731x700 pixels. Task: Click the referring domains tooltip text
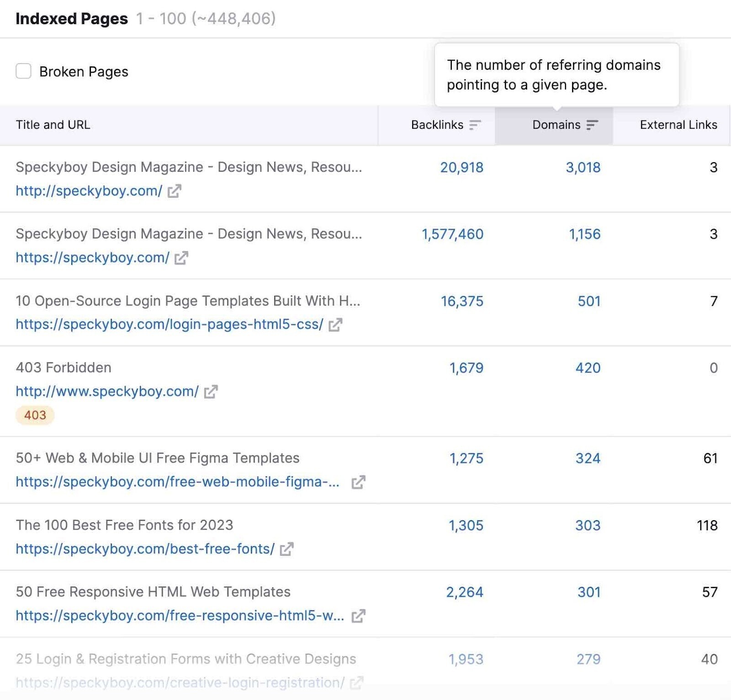click(554, 75)
